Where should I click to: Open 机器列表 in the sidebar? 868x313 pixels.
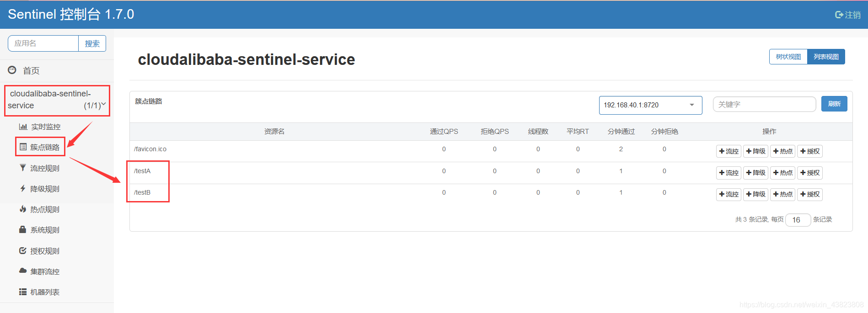(44, 292)
